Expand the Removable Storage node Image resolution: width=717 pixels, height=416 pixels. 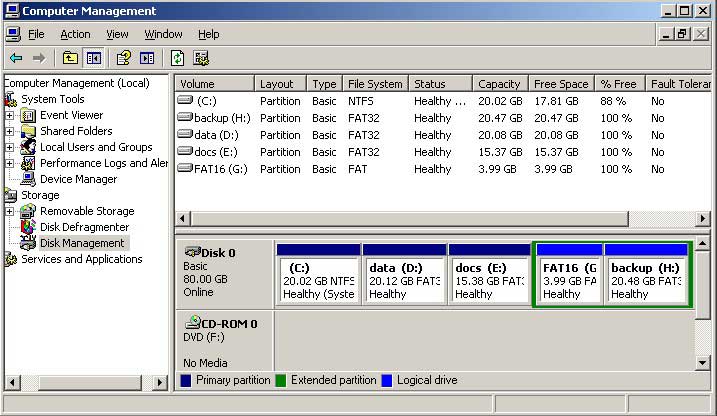pos(10,211)
